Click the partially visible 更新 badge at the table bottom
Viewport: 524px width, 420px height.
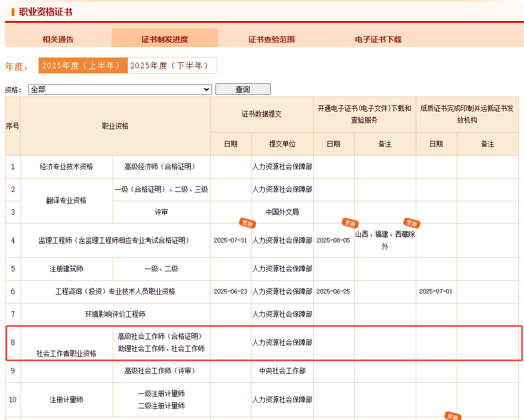point(452,416)
